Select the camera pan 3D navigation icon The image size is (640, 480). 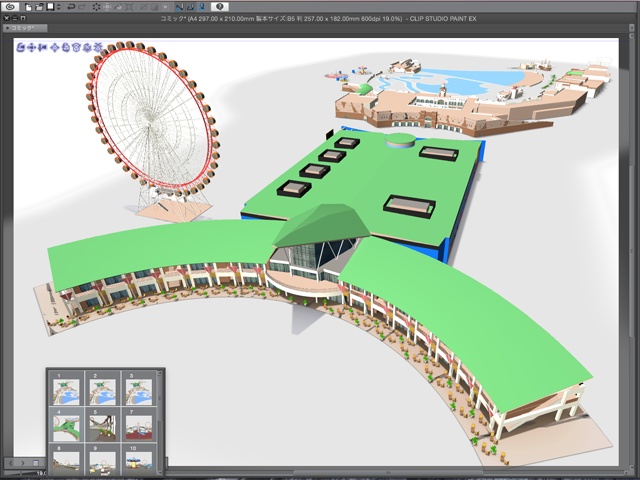[31, 47]
